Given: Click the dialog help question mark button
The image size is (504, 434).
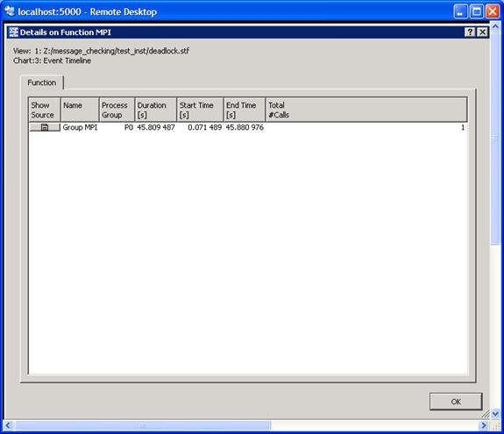Looking at the screenshot, I should click(x=470, y=32).
